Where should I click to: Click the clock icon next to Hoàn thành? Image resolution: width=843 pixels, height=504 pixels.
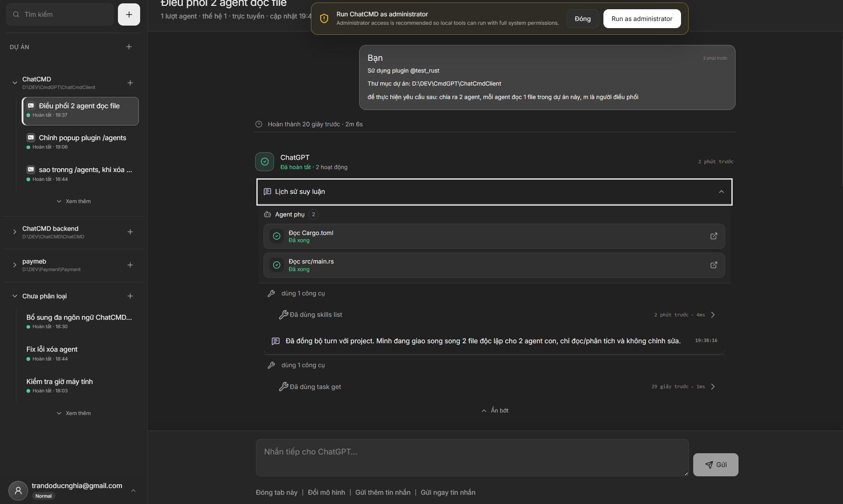[x=259, y=124]
